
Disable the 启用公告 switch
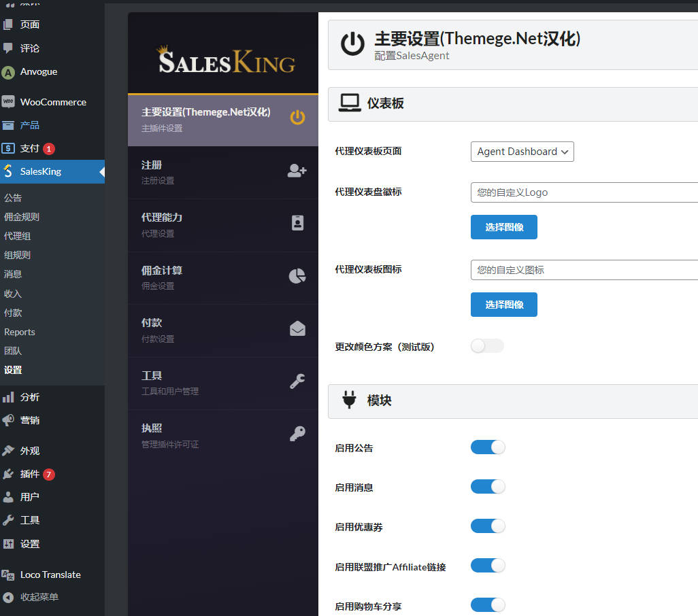pos(488,447)
